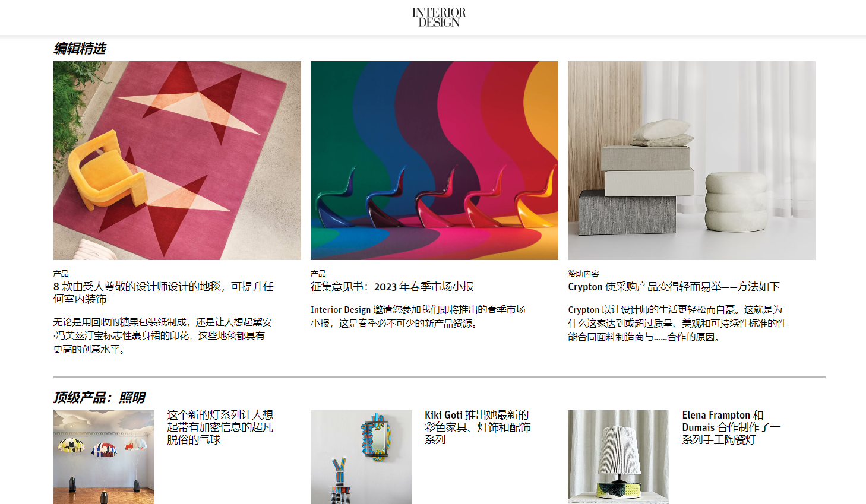This screenshot has height=504, width=866.
Task: Open the pink designer rug image
Action: point(177,160)
